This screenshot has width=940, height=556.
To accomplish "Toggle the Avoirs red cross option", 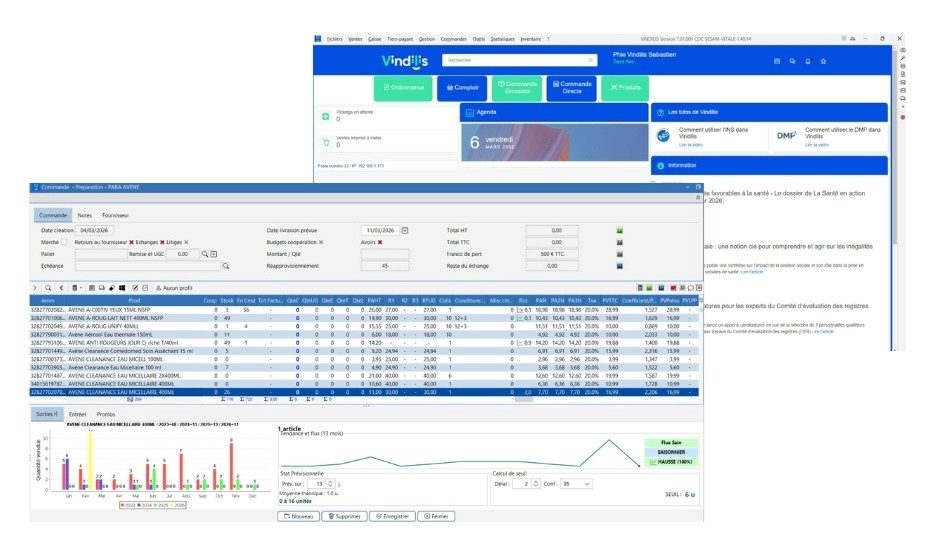I will (380, 242).
